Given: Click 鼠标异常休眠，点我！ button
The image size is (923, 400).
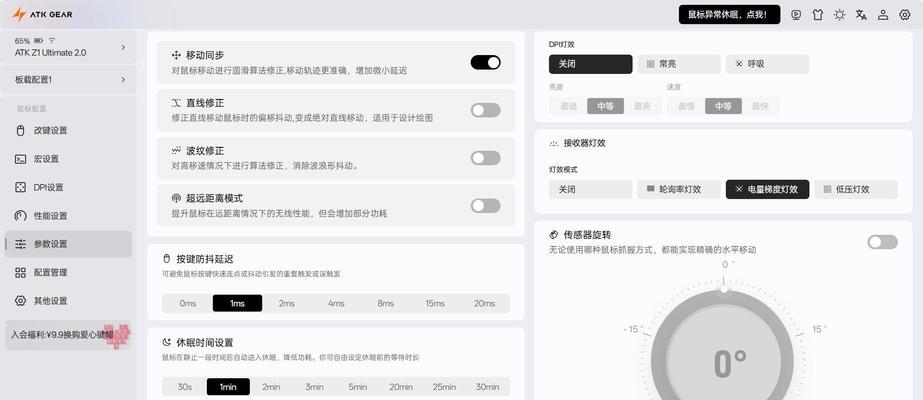Looking at the screenshot, I should [729, 15].
